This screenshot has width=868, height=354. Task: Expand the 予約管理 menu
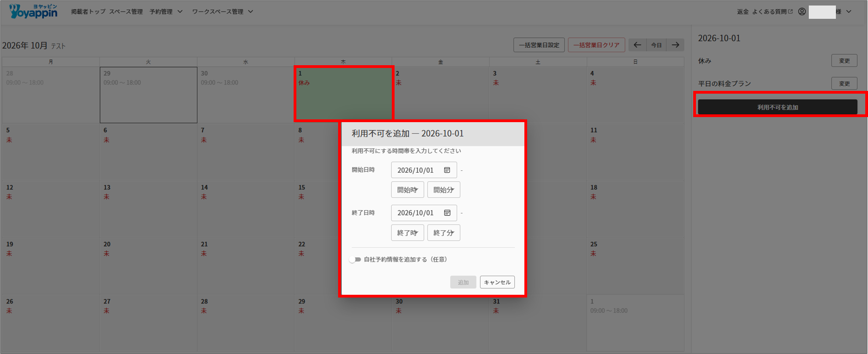pyautogui.click(x=166, y=11)
